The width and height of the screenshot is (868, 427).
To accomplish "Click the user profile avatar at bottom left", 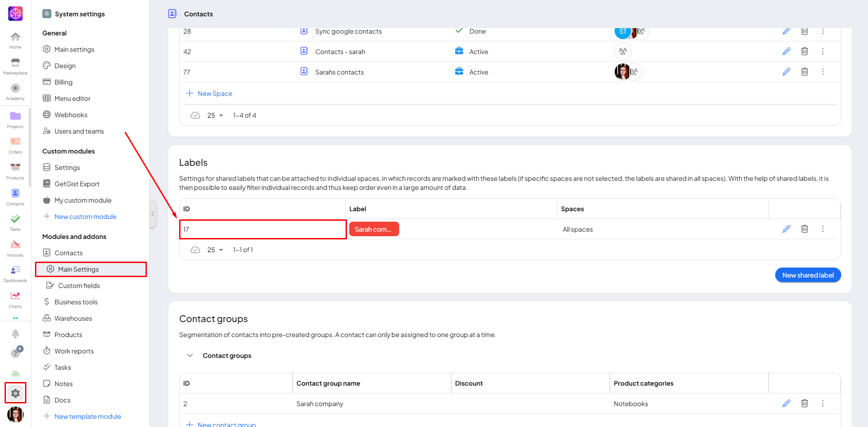I will click(15, 414).
